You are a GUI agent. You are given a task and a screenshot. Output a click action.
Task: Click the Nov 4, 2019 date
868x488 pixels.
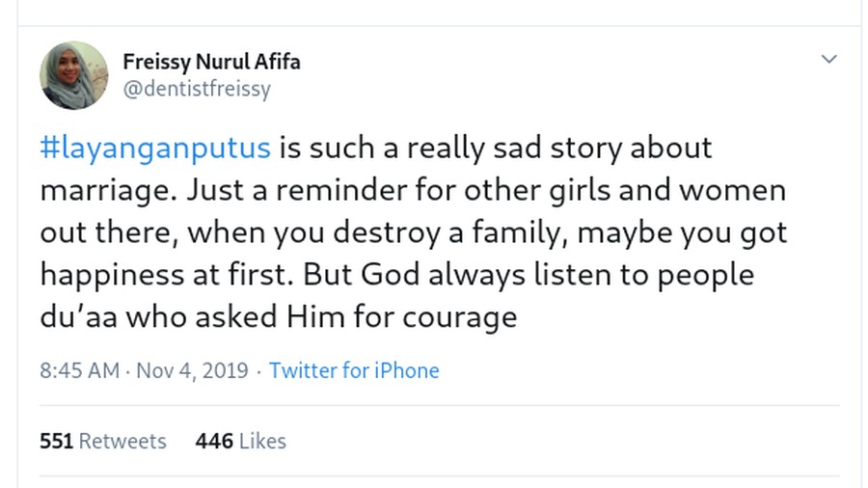tap(192, 370)
